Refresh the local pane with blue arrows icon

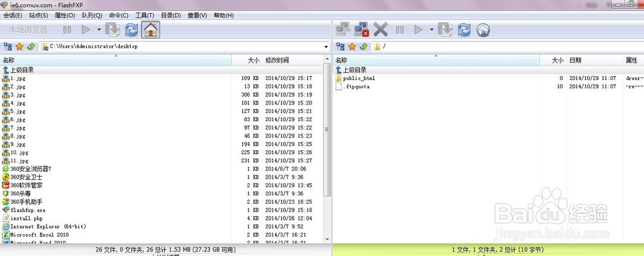click(131, 30)
